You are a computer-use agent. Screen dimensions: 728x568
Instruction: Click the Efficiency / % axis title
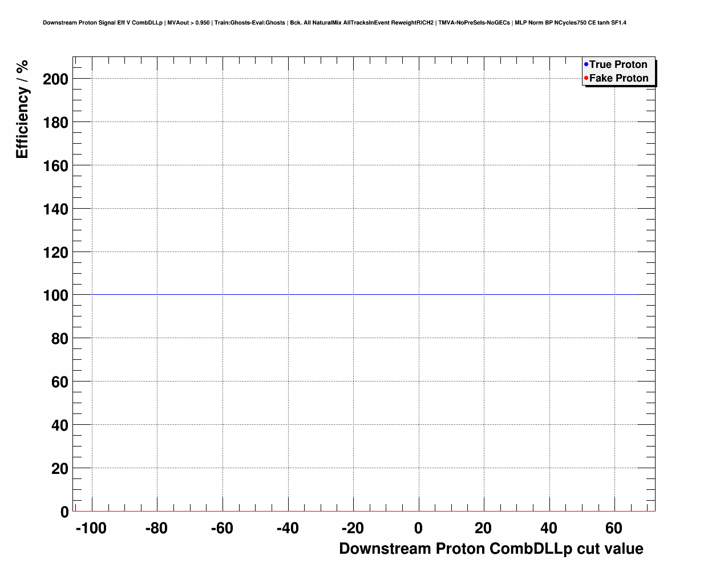point(22,109)
